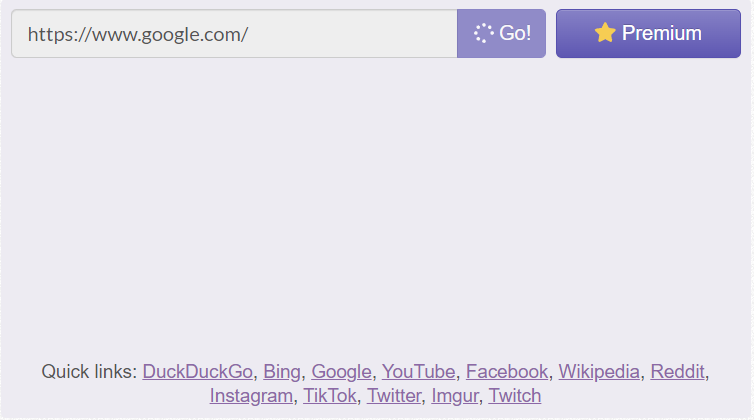
Task: Focus the URL address input field
Action: pos(350,34)
